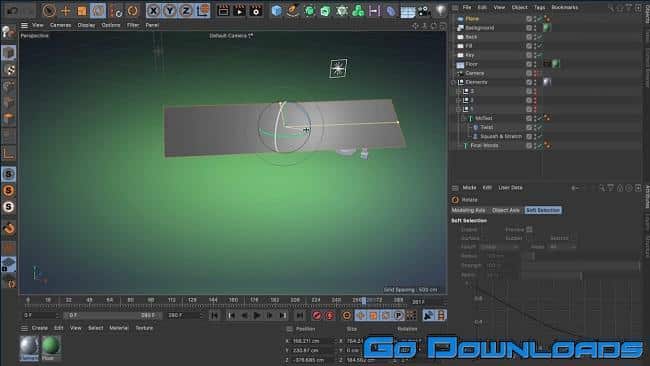Open the viewport Filter menu

133,25
